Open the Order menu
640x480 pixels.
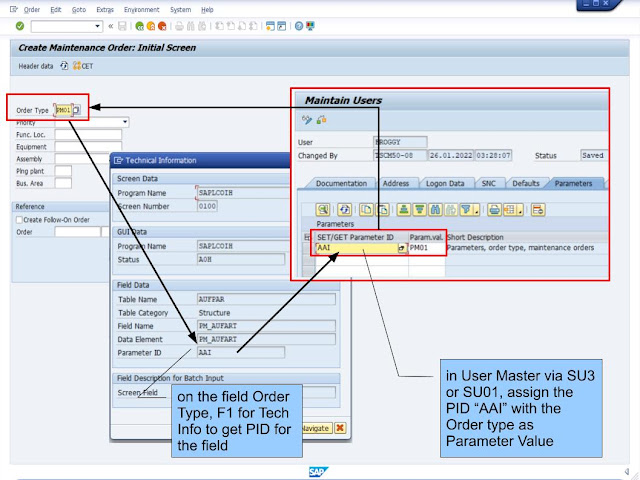(32, 9)
